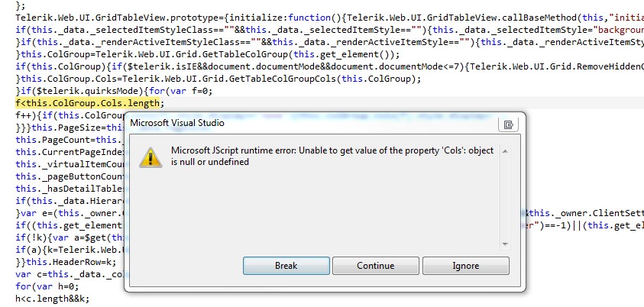Choose Ignore in the error dialog
Screen dimensions: 644x307
[465, 266]
